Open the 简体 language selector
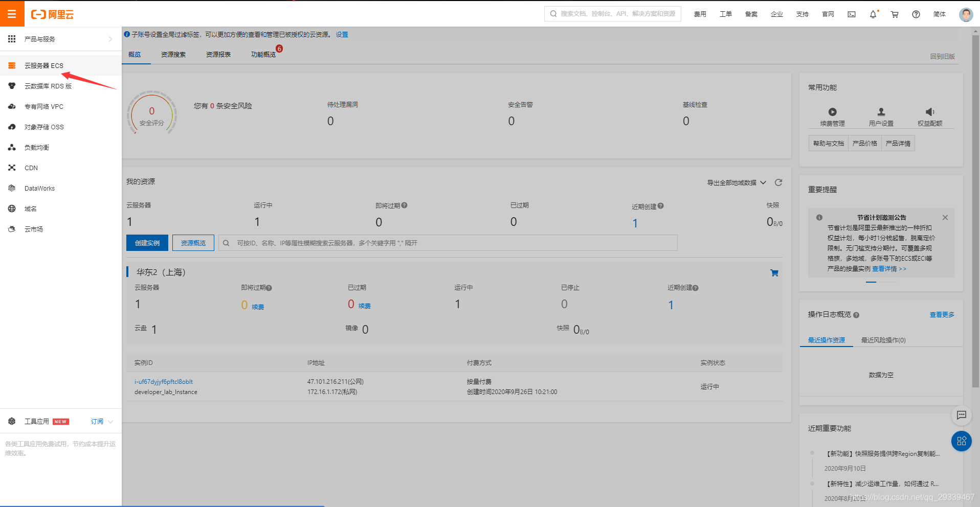This screenshot has width=980, height=507. 940,14
